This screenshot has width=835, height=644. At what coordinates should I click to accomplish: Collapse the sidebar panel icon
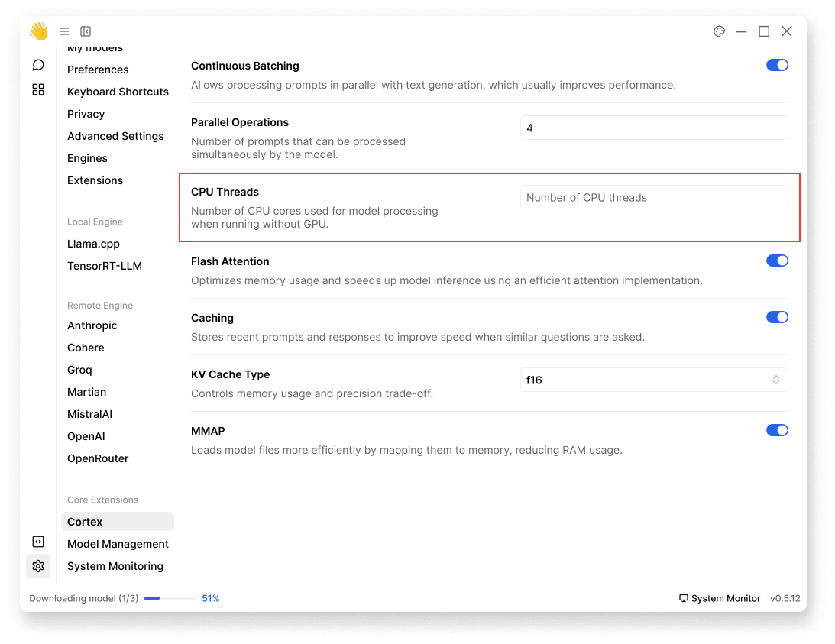pos(86,31)
